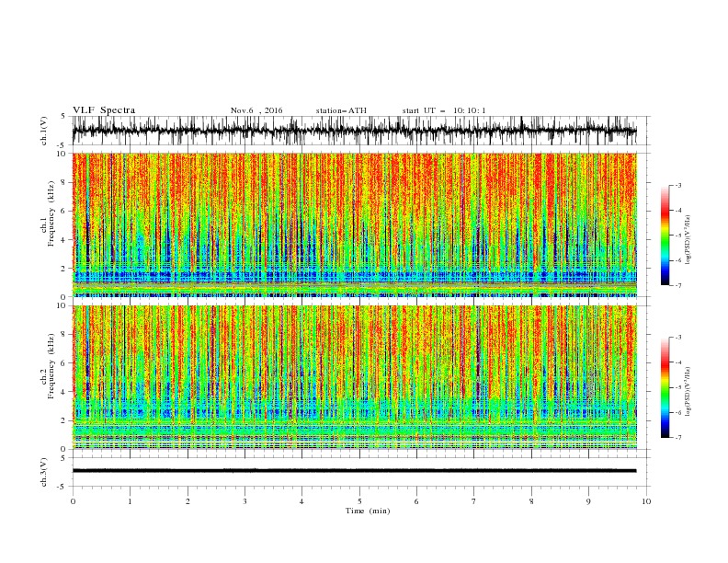Click the upper colorbar label 'log(PSD)(V²/Hz)'
Viewport: 728px width, 563px height.
688,240
